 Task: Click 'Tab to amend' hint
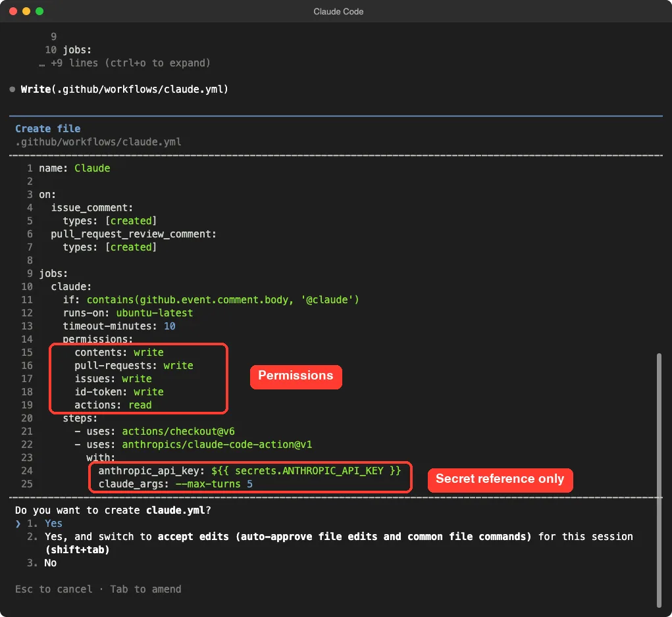click(145, 589)
